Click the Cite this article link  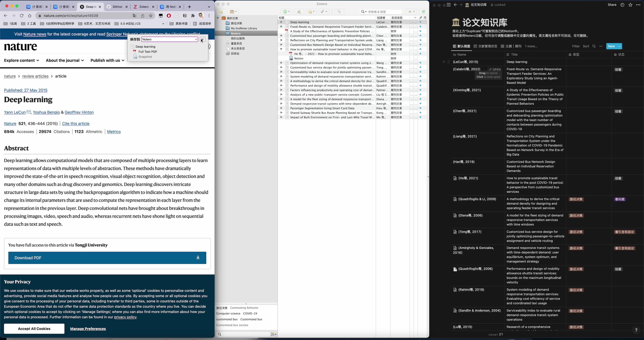(x=75, y=124)
